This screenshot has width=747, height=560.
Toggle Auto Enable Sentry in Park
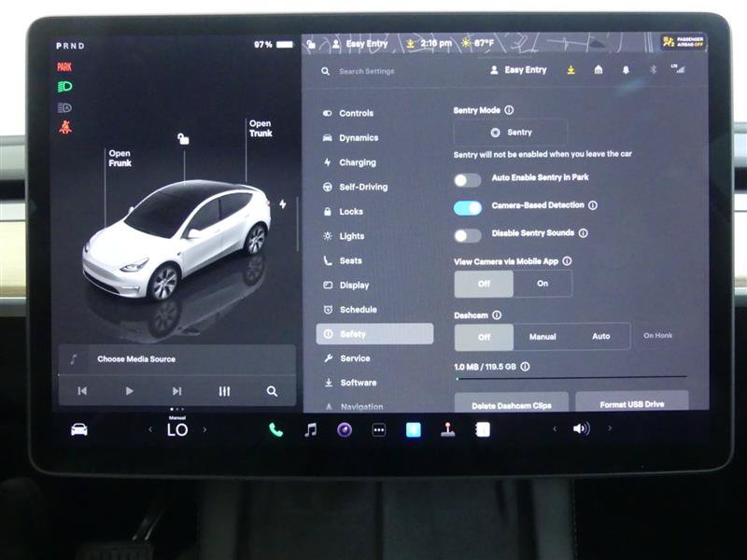tap(468, 180)
